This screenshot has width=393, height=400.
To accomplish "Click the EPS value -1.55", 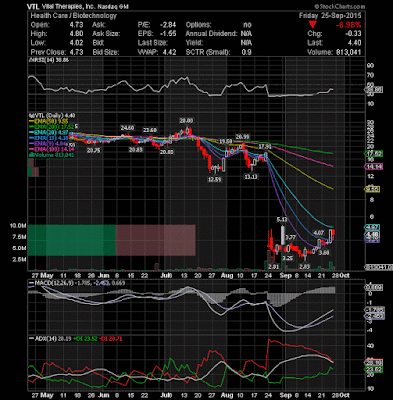I will pyautogui.click(x=168, y=34).
